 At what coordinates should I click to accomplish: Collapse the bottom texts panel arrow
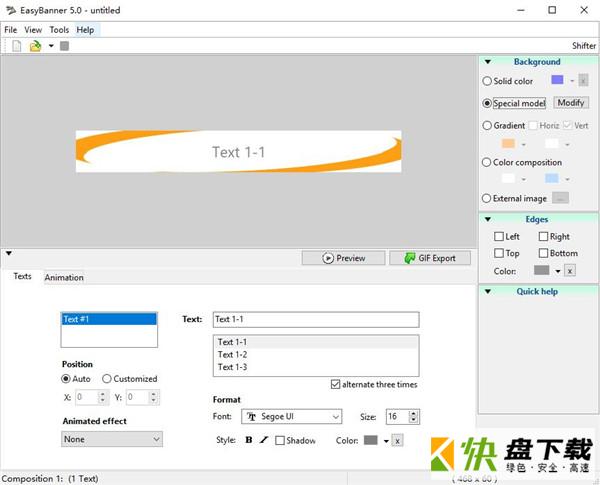click(x=9, y=253)
